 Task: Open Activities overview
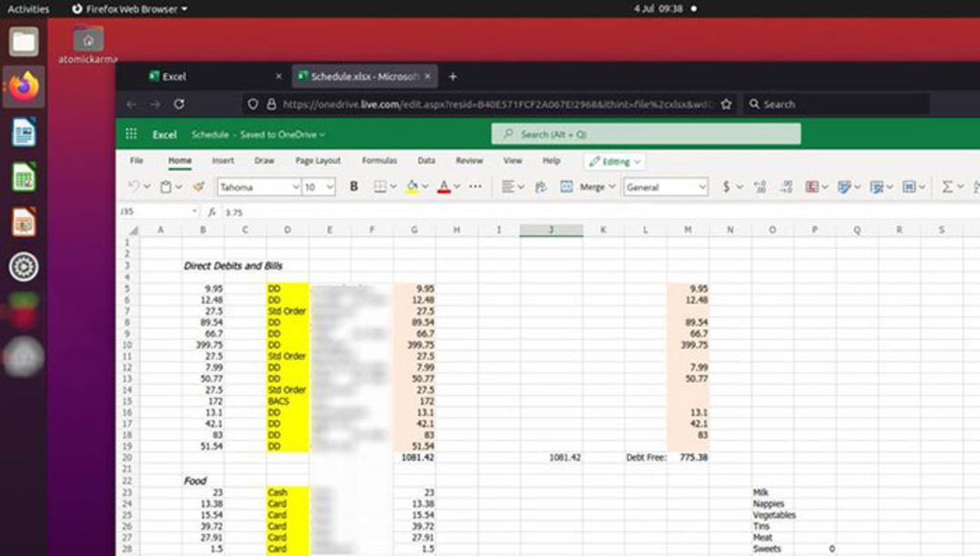click(28, 9)
